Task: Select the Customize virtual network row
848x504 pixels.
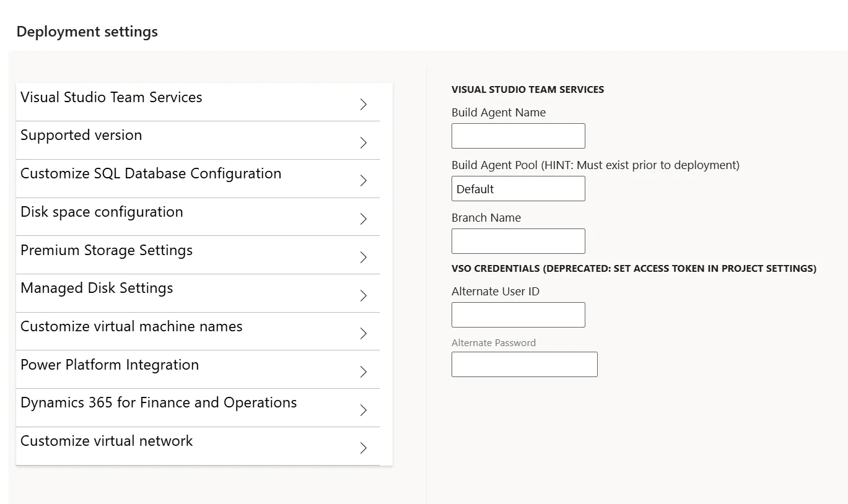Action: (x=198, y=446)
